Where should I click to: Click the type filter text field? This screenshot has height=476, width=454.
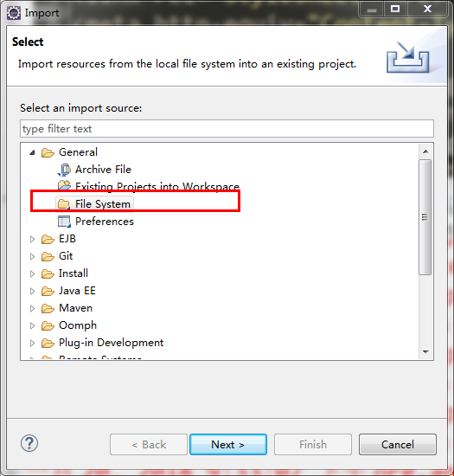227,129
